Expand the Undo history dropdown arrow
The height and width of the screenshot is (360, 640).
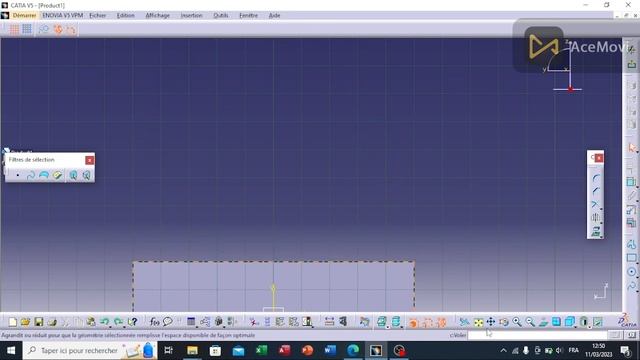(x=111, y=327)
